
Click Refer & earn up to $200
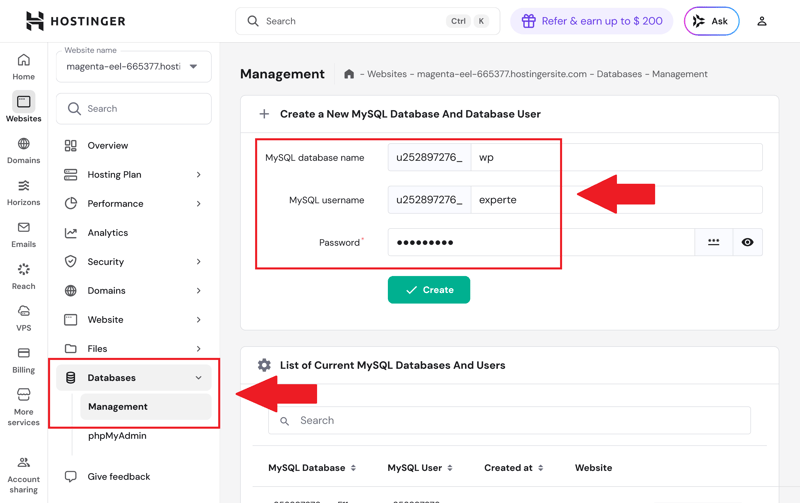pyautogui.click(x=592, y=21)
